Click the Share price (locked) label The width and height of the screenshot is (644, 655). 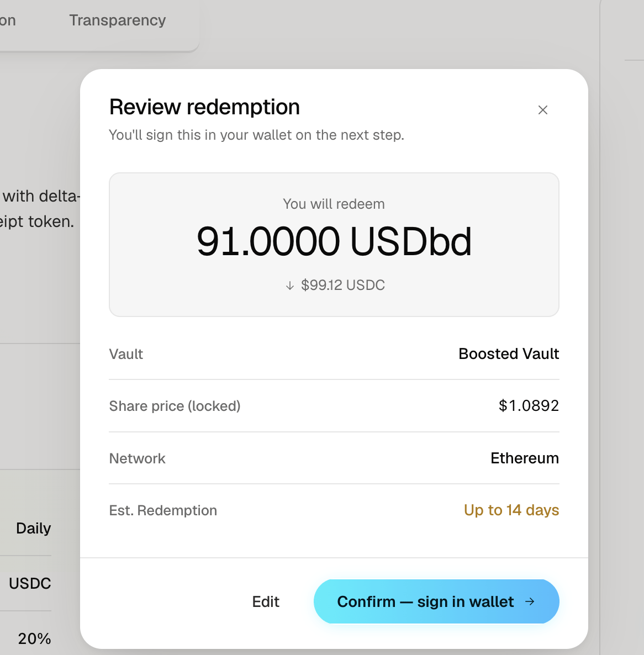click(175, 406)
